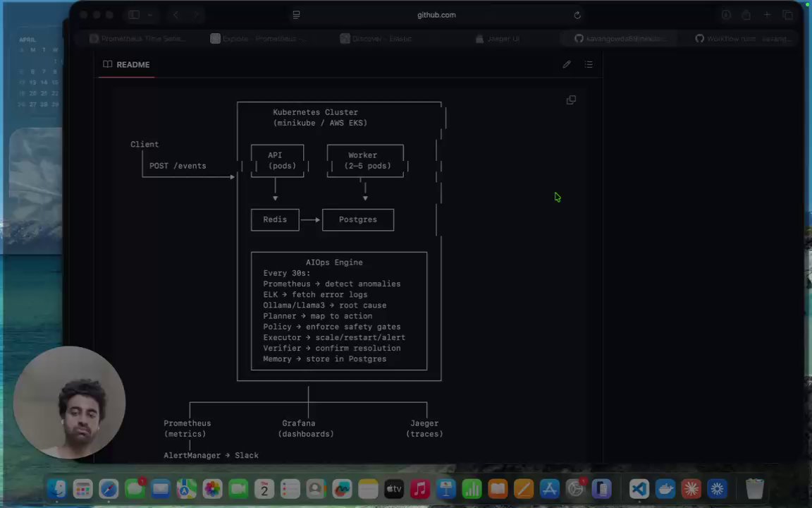Screen dimensions: 812x508
Task: Open Contacts from the dock
Action: click(316, 489)
